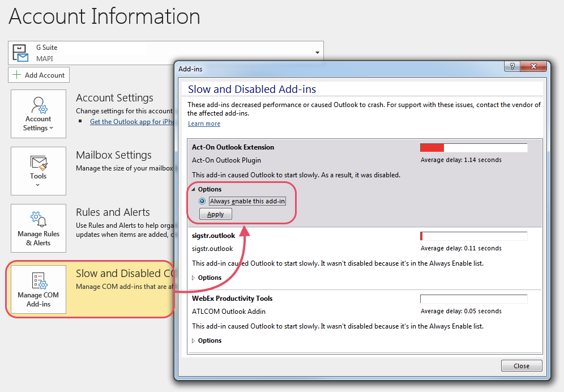This screenshot has width=564, height=392.
Task: Click the Account Settings section heading
Action: pyautogui.click(x=114, y=98)
